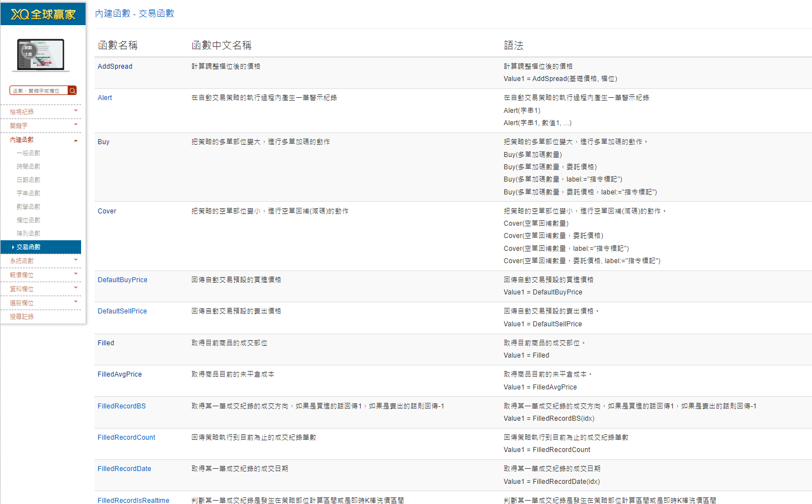The height and width of the screenshot is (504, 812).
Task: Select 時間函數 in the sidebar
Action: 29,167
